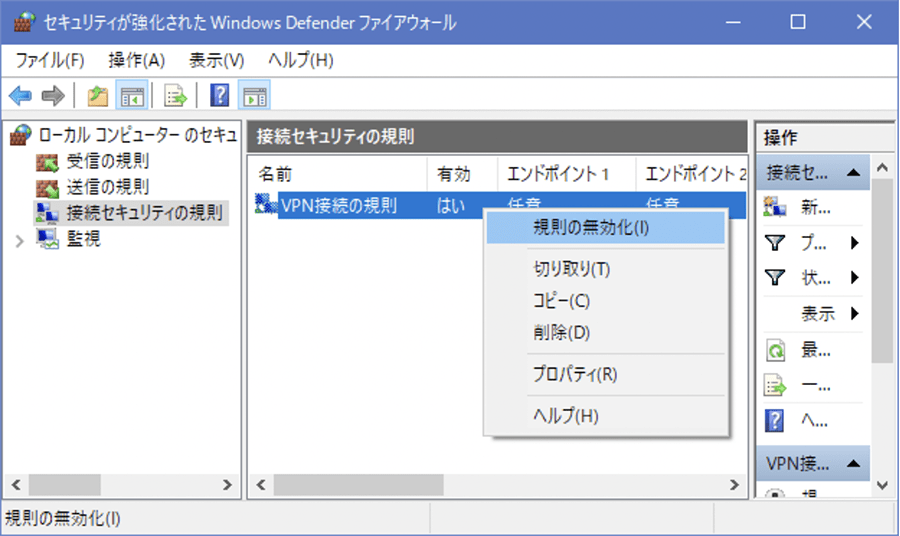Click the 一... export list icon in actions
This screenshot has height=536, width=900.
pyautogui.click(x=775, y=385)
